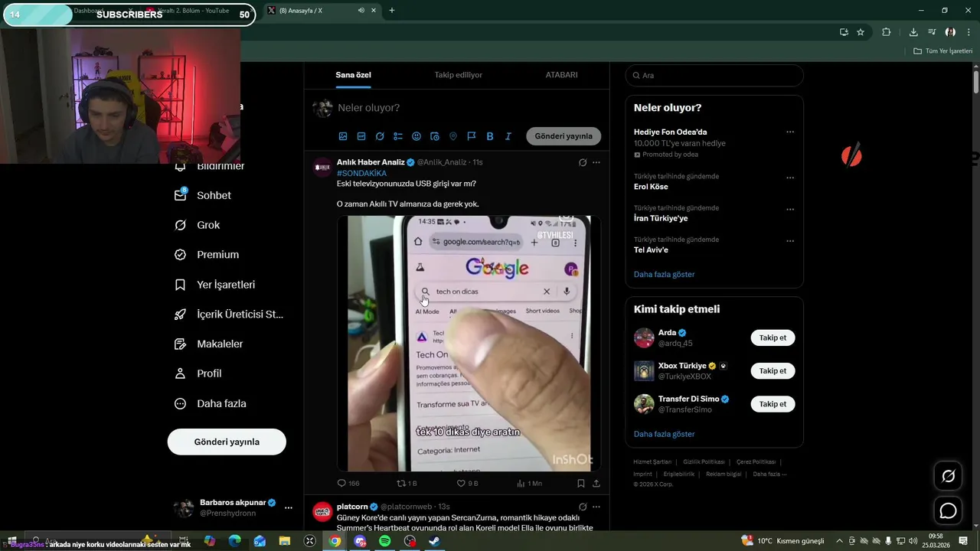This screenshot has width=980, height=551.
Task: Toggle bold text in composer
Action: [490, 136]
